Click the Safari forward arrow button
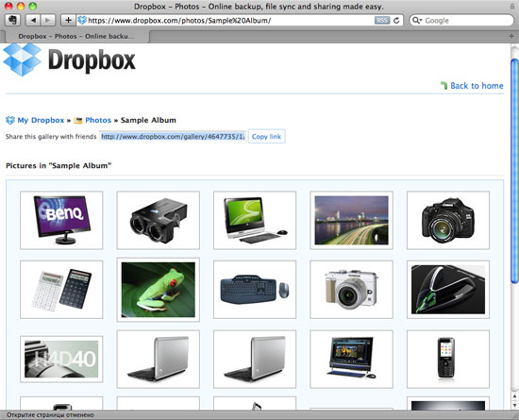This screenshot has height=420, width=519. coord(48,20)
